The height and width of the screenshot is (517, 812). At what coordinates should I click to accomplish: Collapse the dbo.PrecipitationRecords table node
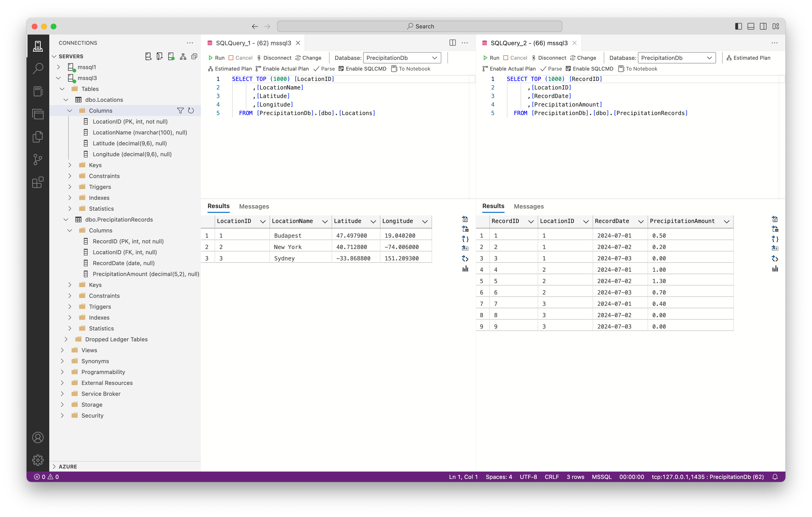click(x=66, y=219)
